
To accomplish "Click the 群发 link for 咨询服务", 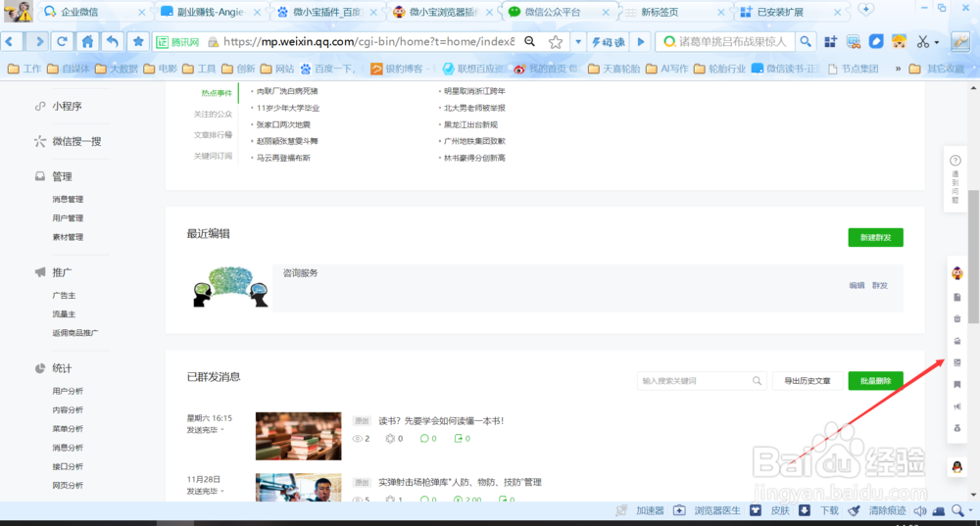I will coord(879,285).
